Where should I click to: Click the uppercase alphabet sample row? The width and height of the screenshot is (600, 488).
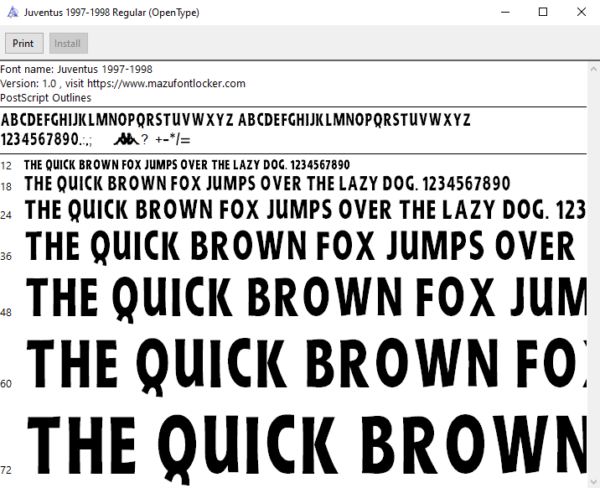235,120
